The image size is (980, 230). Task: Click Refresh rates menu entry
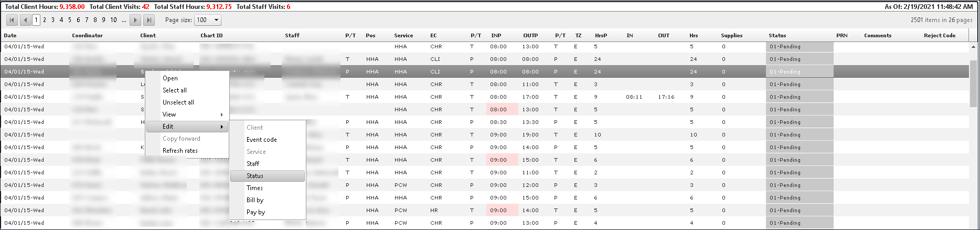coord(180,151)
